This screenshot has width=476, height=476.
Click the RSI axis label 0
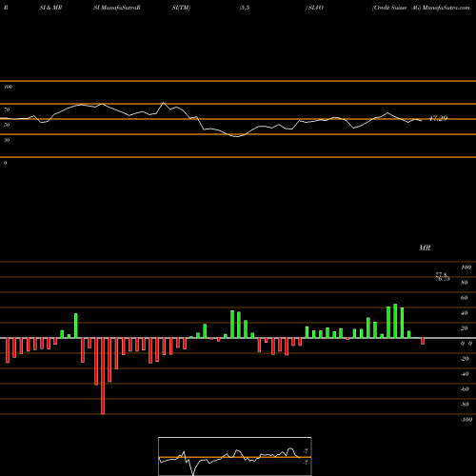coord(5,163)
